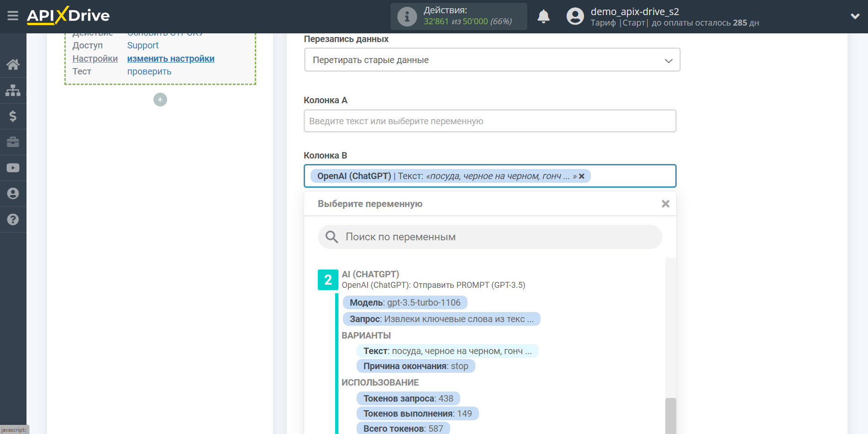
Task: Click the actions counter 32'861 из 50'000
Action: coord(468,21)
